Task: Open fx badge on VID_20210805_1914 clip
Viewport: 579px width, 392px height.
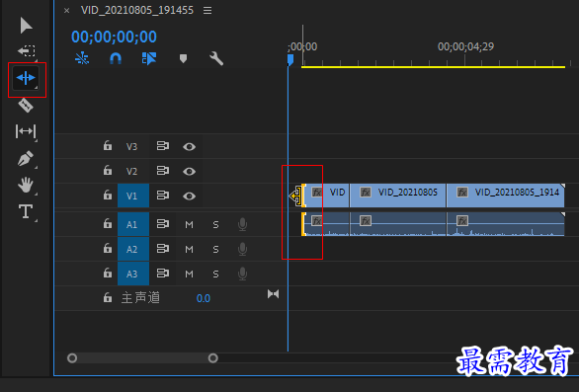Action: (462, 193)
